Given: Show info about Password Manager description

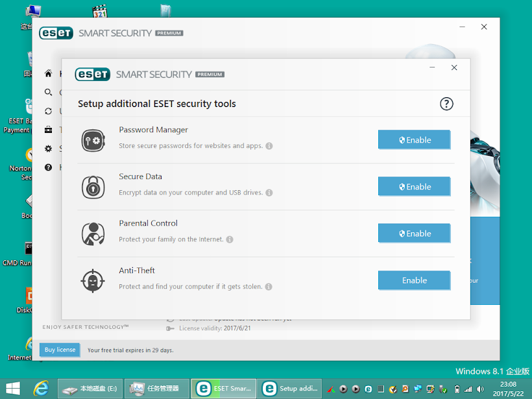Looking at the screenshot, I should click(x=269, y=146).
